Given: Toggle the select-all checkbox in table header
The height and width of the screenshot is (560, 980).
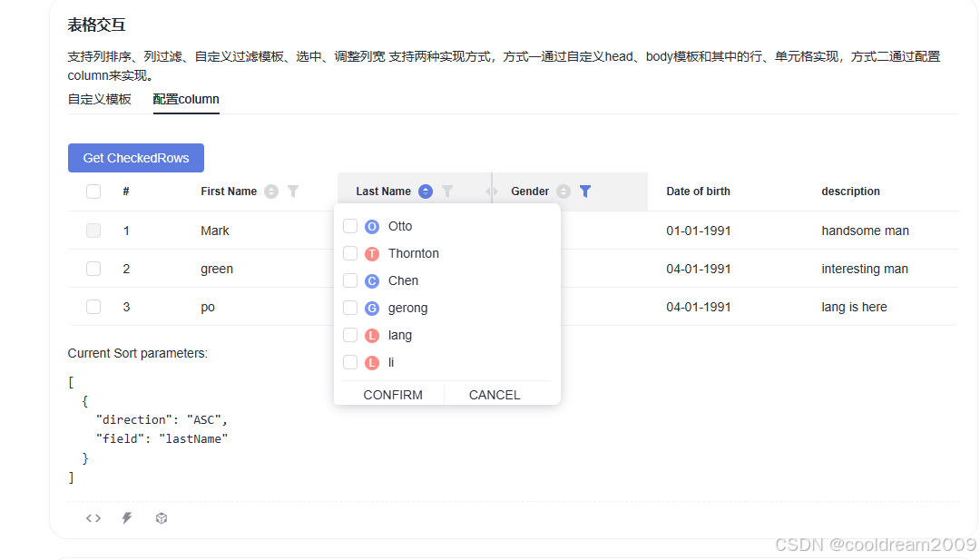Looking at the screenshot, I should click(93, 191).
